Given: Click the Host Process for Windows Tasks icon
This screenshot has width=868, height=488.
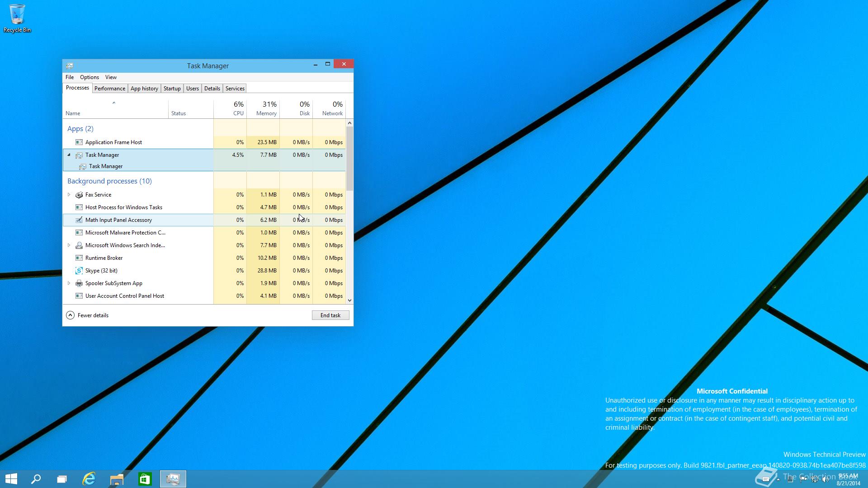Looking at the screenshot, I should (79, 207).
